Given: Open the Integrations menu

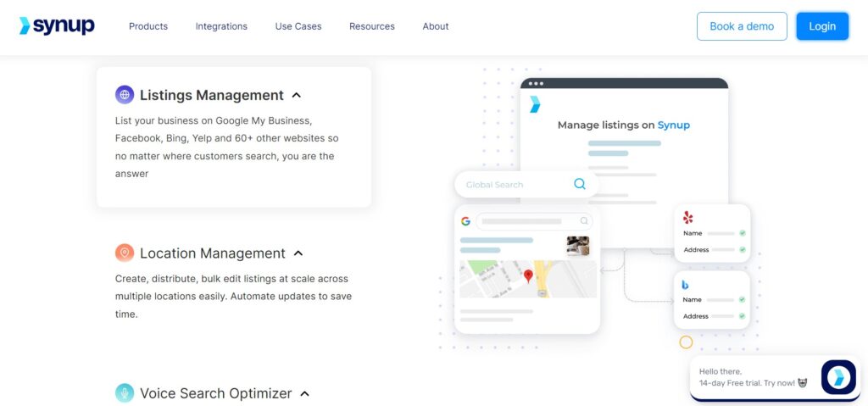Looking at the screenshot, I should pyautogui.click(x=221, y=26).
